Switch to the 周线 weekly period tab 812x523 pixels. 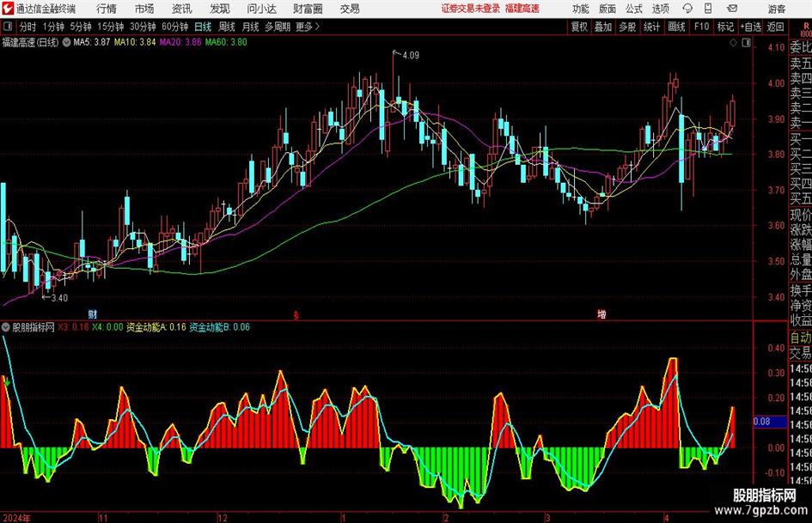[x=227, y=27]
